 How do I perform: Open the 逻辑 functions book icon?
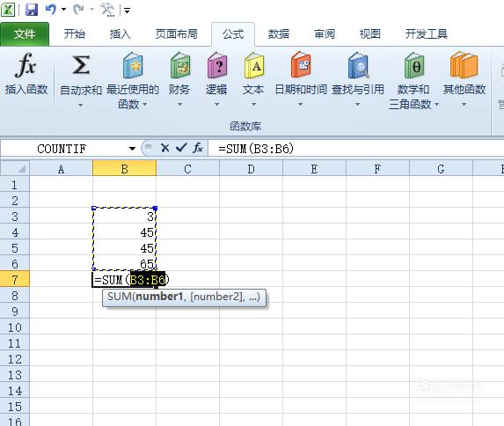click(x=217, y=66)
